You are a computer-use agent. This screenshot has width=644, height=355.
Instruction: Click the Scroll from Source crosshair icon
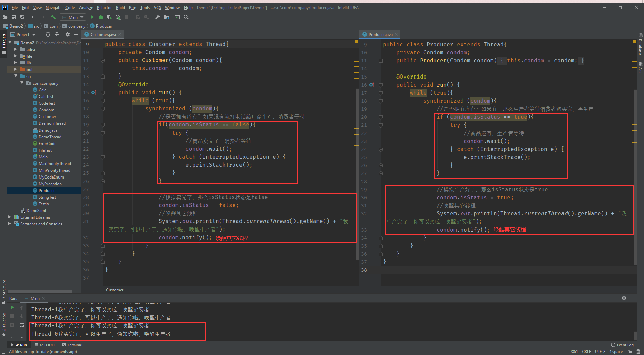(x=48, y=34)
